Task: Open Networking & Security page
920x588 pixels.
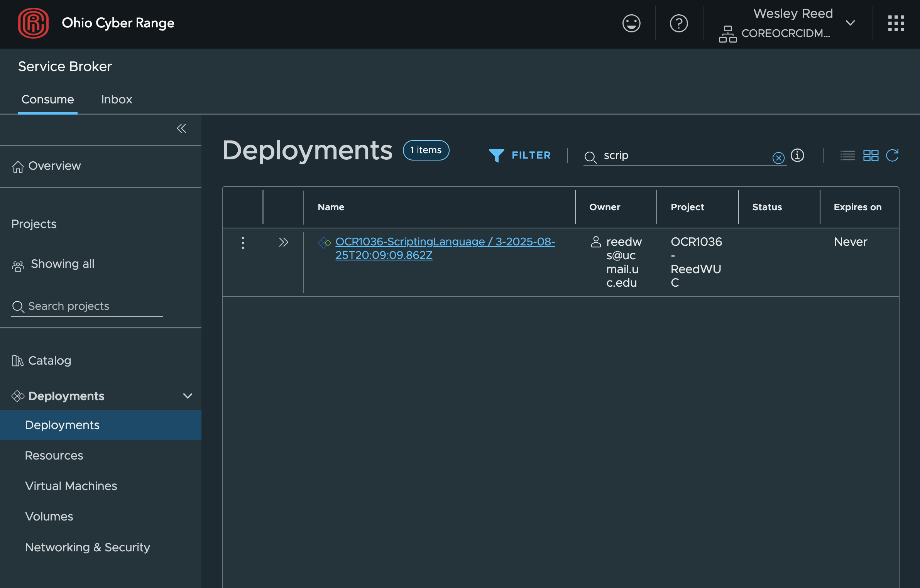Action: [88, 547]
